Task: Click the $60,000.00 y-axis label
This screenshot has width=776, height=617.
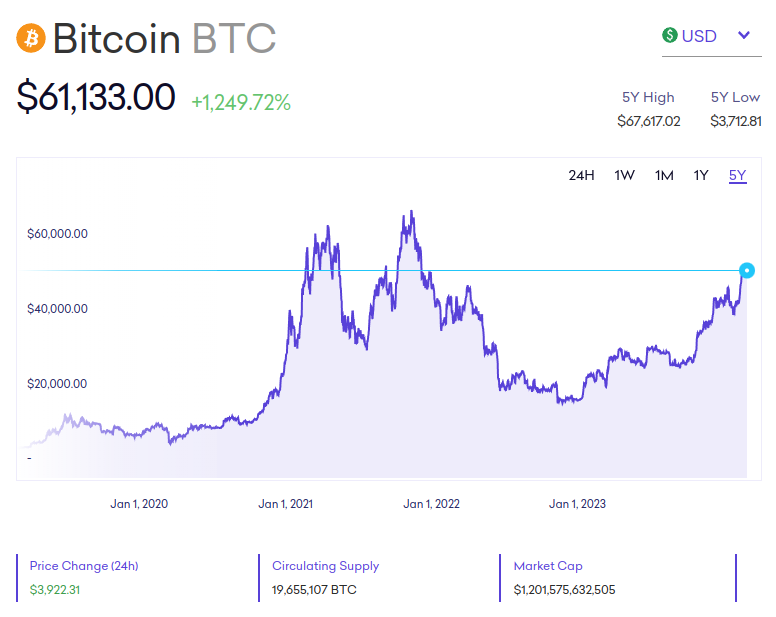Action: click(x=58, y=234)
